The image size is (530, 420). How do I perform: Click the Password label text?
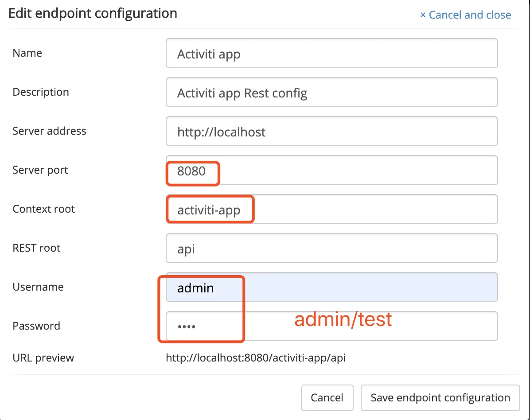coord(36,326)
